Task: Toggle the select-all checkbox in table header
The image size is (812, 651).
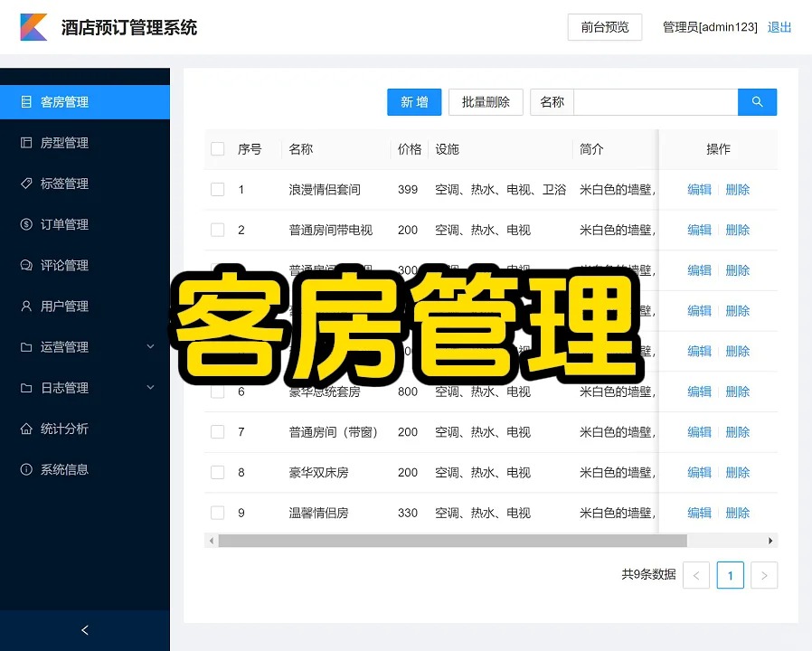Action: pos(218,149)
